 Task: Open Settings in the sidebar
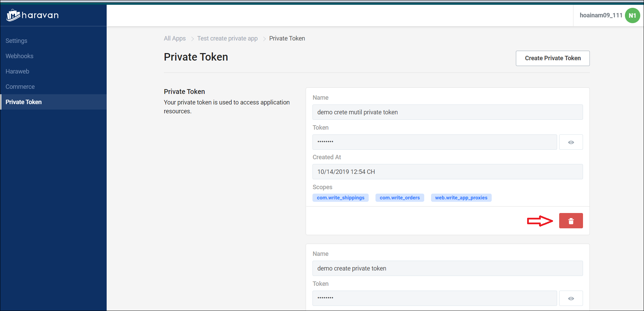click(16, 41)
